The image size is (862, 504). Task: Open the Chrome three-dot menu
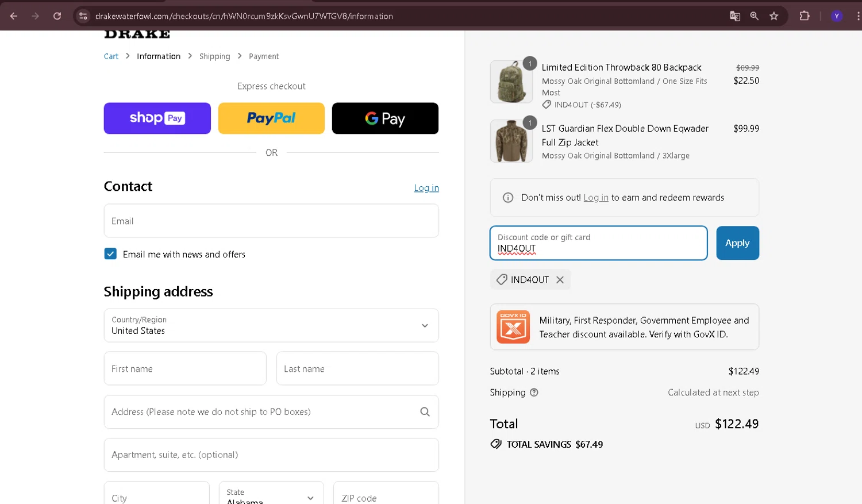click(858, 16)
